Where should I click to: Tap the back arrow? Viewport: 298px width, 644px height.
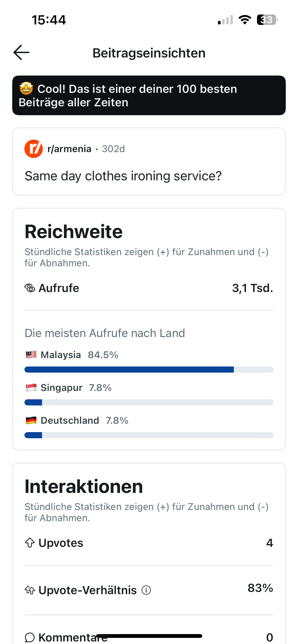(21, 53)
